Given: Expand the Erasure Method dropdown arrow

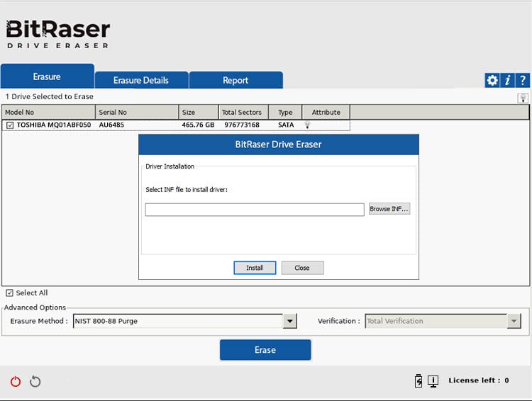Looking at the screenshot, I should coord(289,321).
